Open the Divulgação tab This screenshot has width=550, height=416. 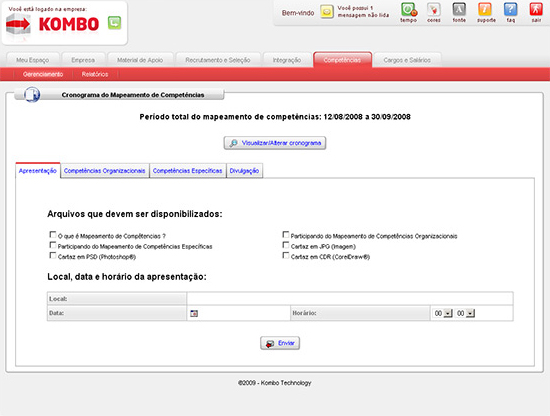[244, 171]
